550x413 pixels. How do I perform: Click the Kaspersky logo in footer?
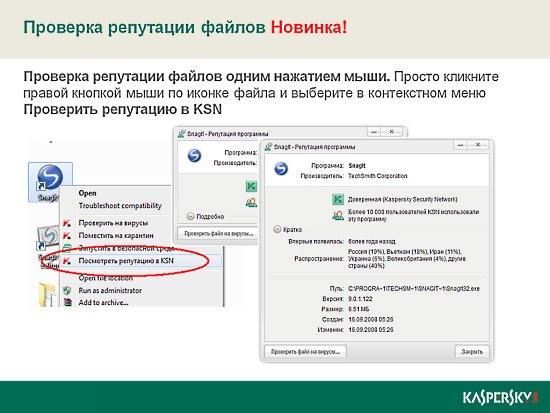[500, 398]
